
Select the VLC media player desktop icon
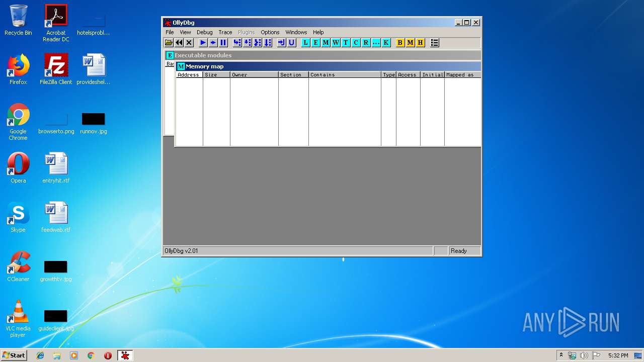18,319
